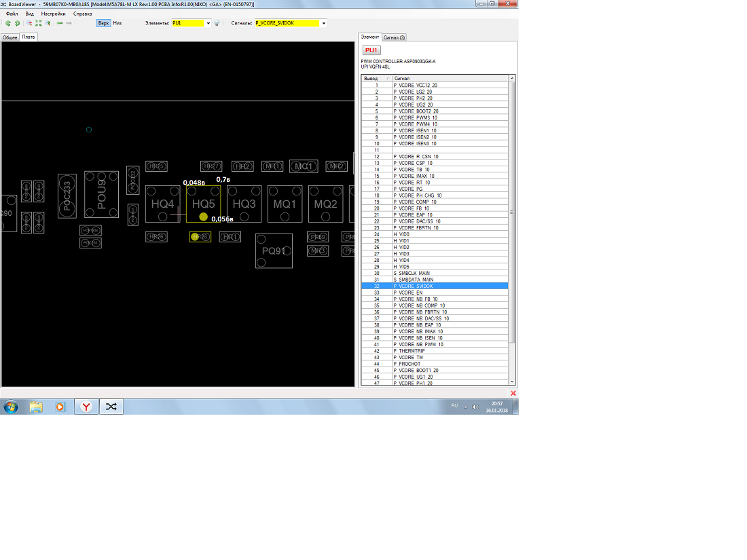Open the Сигналы dropdown showing P_VCORE_SVIDOK
This screenshot has height=560, width=747.
coord(323,23)
